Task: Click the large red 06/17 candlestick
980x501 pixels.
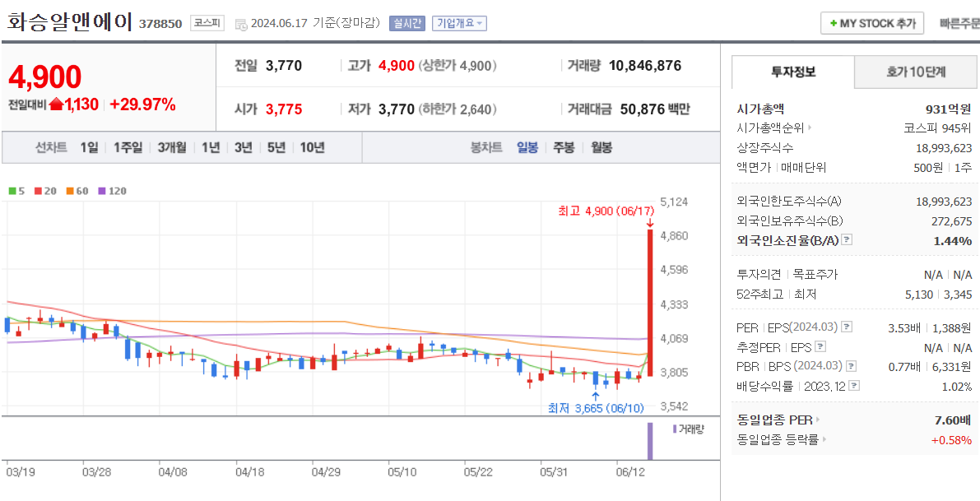Action: (x=651, y=303)
